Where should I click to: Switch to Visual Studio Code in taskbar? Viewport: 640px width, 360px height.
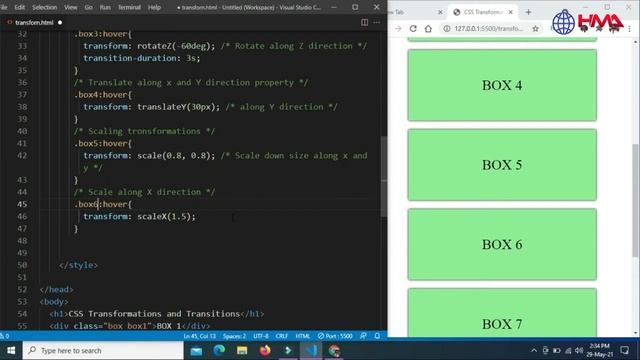tap(311, 351)
